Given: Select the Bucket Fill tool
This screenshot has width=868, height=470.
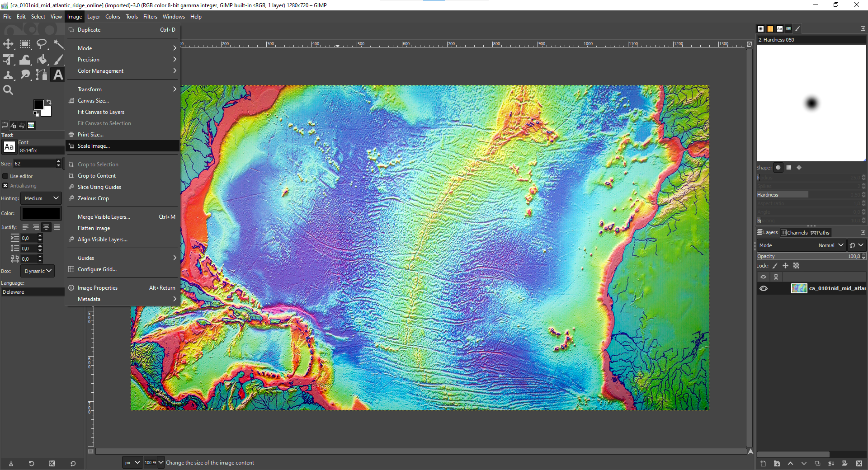Looking at the screenshot, I should [42, 59].
